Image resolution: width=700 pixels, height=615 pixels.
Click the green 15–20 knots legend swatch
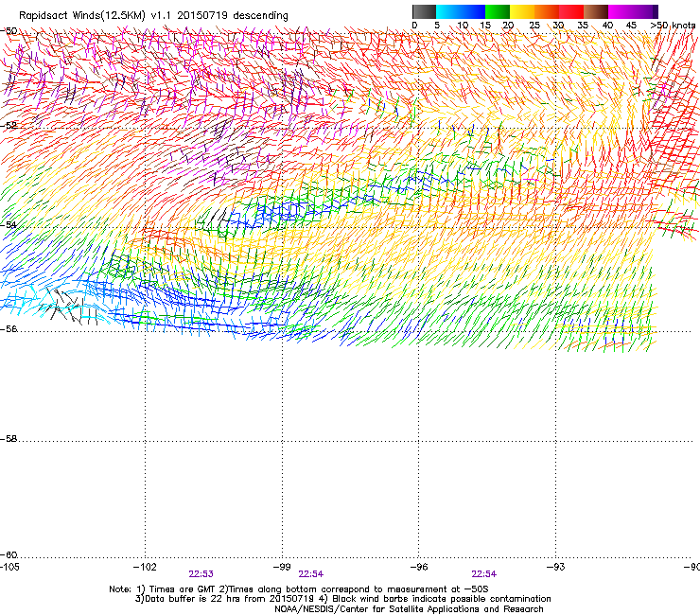point(498,11)
